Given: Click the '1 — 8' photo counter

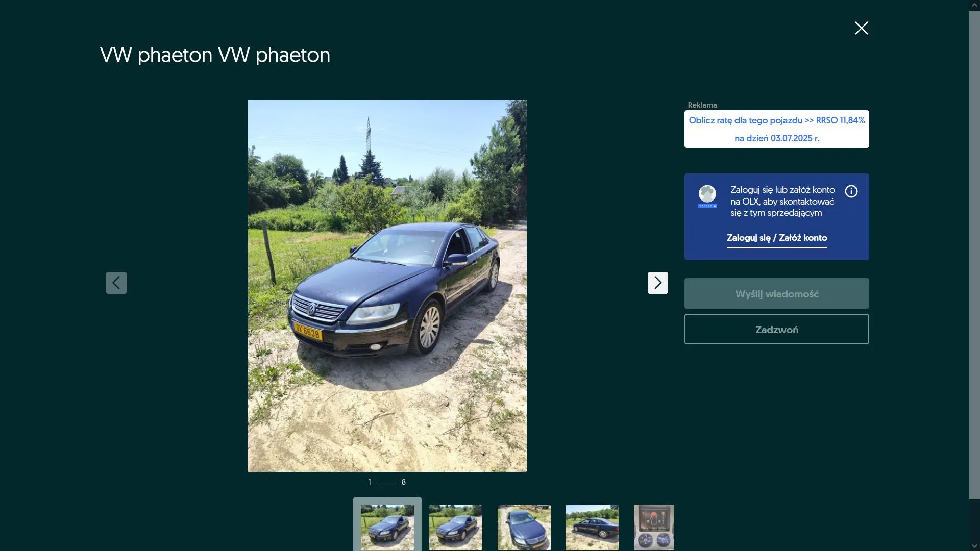Looking at the screenshot, I should [387, 482].
